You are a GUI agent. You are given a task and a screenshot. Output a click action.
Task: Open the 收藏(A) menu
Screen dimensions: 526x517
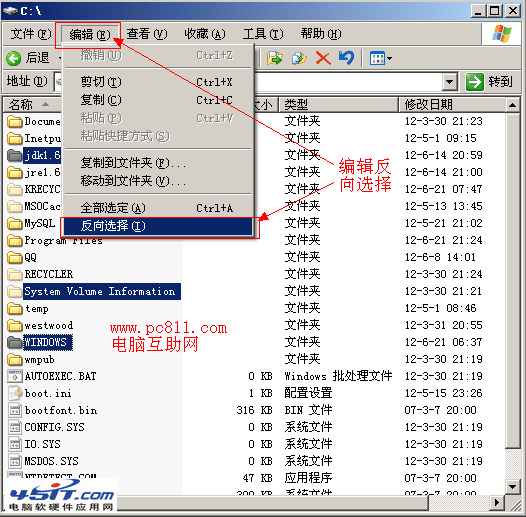pos(205,34)
